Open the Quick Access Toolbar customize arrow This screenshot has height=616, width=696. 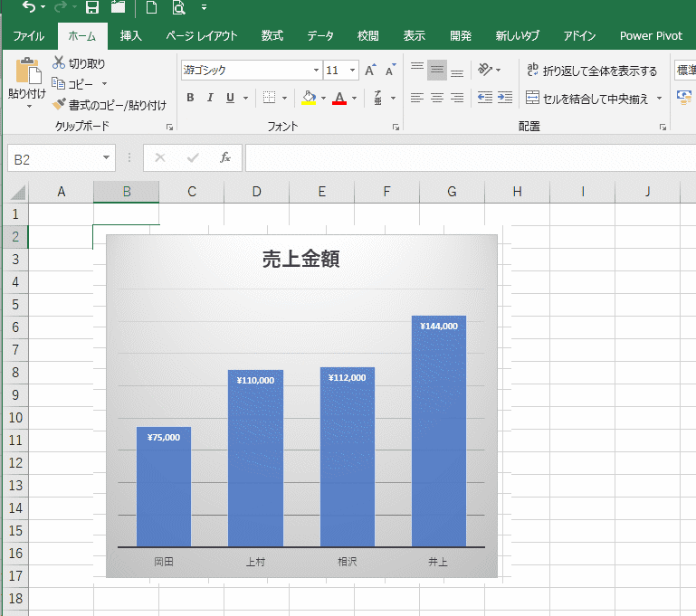[204, 7]
